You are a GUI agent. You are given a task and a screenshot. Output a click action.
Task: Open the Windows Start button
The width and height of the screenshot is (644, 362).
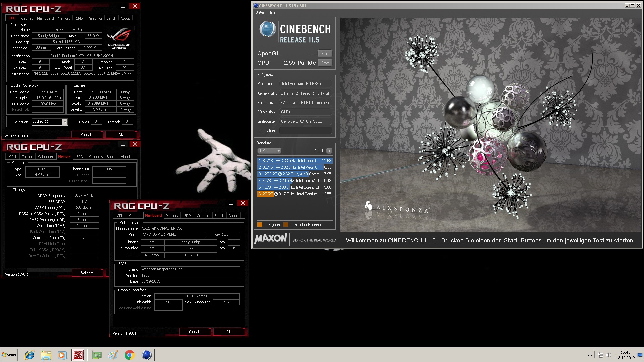9,355
